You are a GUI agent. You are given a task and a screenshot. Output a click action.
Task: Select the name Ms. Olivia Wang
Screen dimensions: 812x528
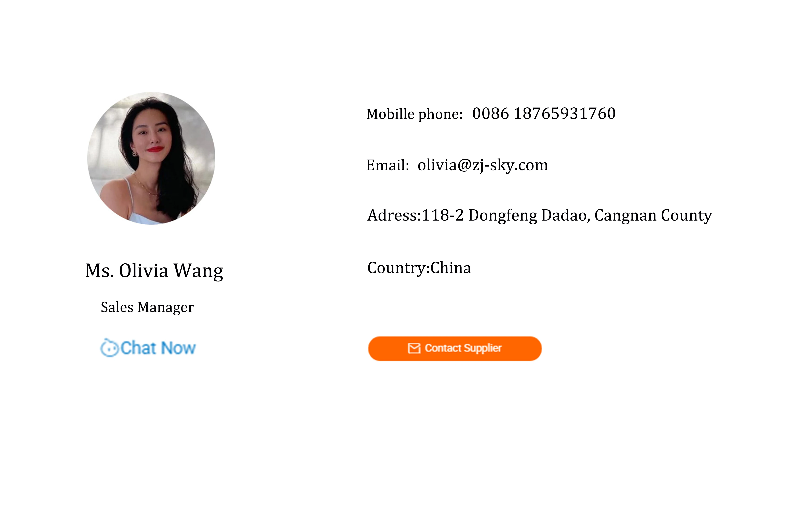pos(154,271)
